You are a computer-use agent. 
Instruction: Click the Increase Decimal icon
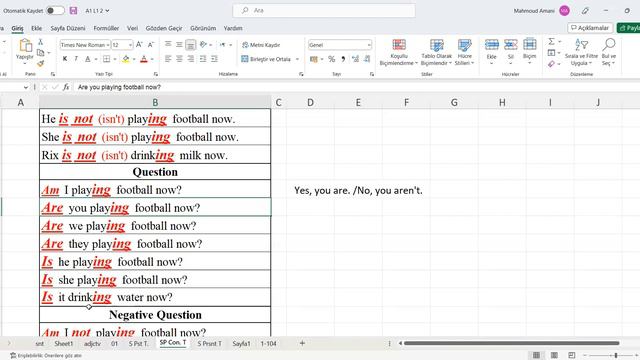[x=356, y=59]
